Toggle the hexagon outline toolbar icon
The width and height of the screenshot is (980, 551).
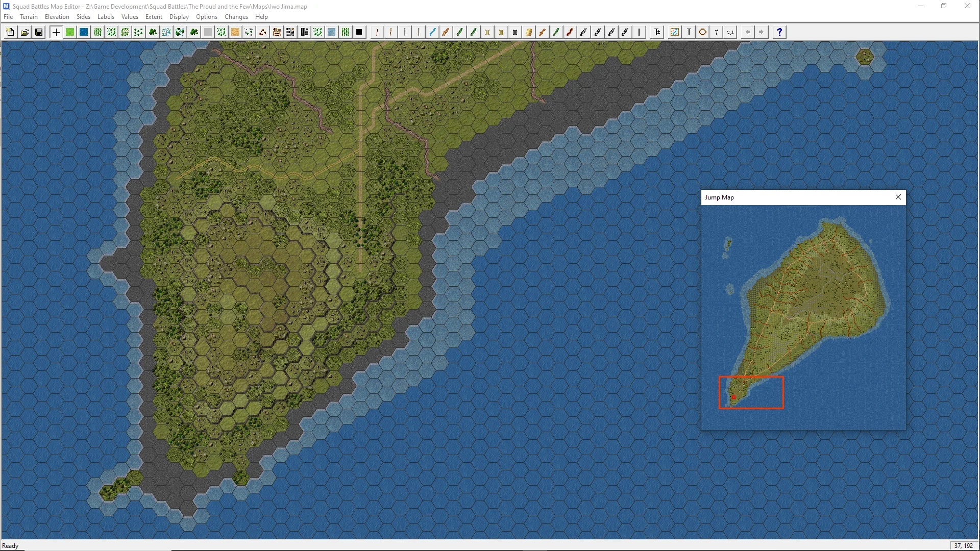[x=702, y=32]
